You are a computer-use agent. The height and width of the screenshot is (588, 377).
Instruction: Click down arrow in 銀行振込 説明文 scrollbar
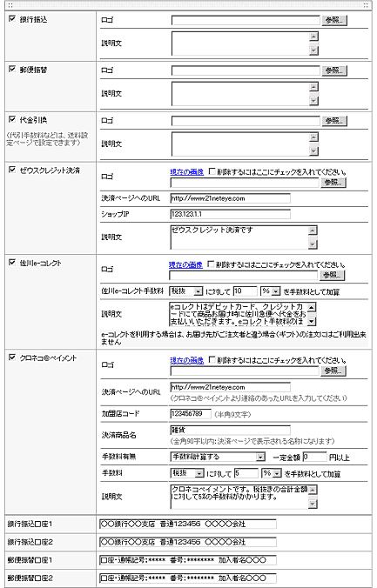(314, 50)
